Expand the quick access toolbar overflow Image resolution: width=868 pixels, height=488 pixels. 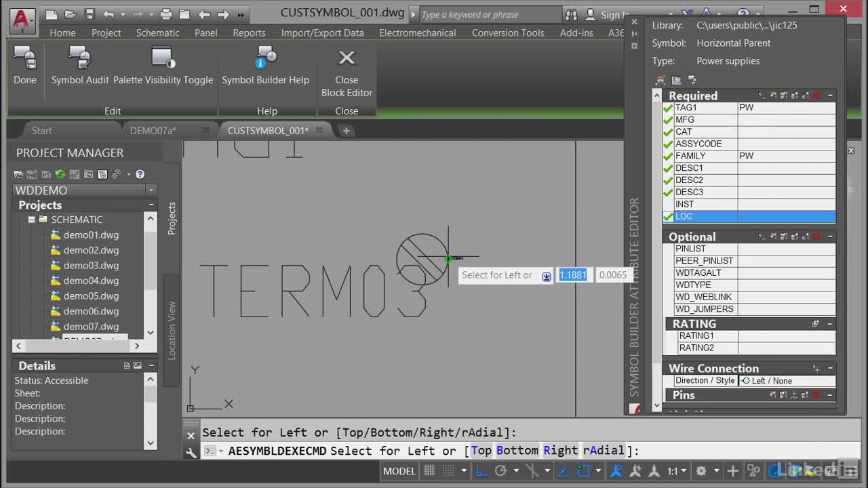(241, 14)
